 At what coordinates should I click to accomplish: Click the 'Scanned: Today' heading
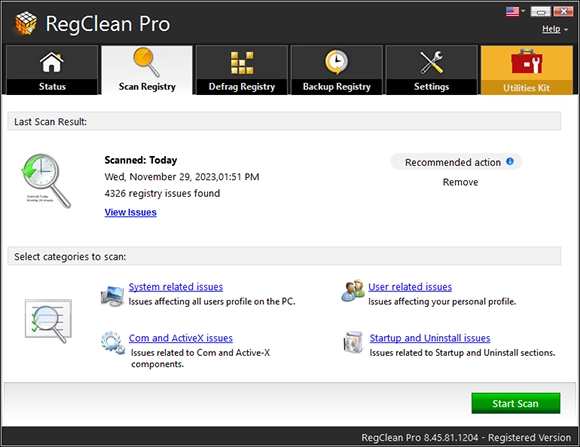(141, 160)
